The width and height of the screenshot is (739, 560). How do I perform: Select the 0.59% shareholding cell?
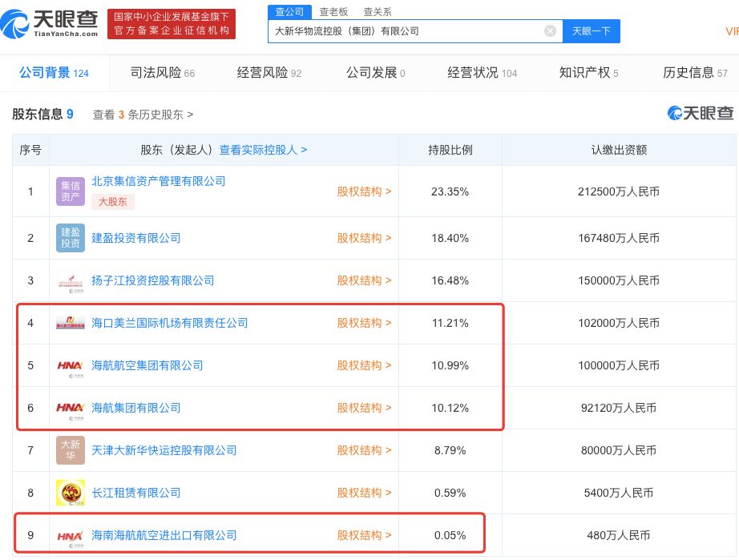[450, 493]
